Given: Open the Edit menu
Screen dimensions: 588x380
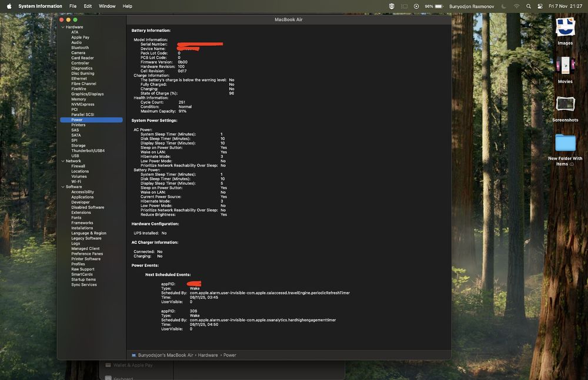Looking at the screenshot, I should tap(88, 6).
